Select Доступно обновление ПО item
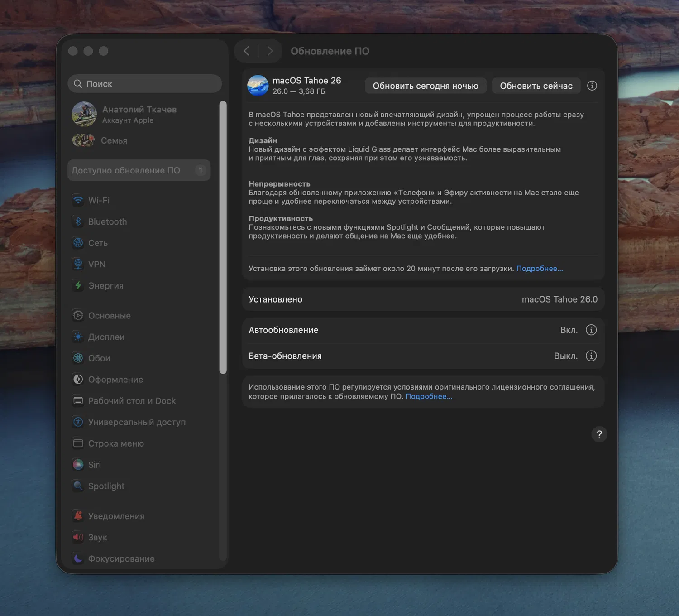 point(139,170)
